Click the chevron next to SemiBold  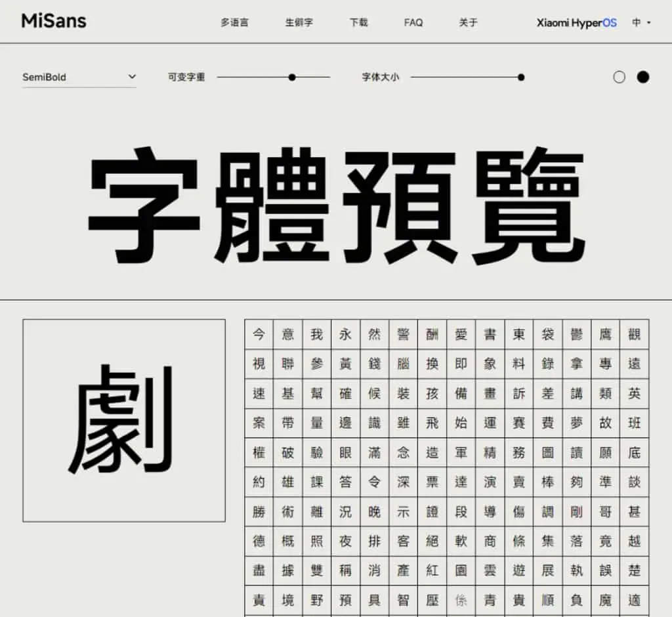(132, 77)
